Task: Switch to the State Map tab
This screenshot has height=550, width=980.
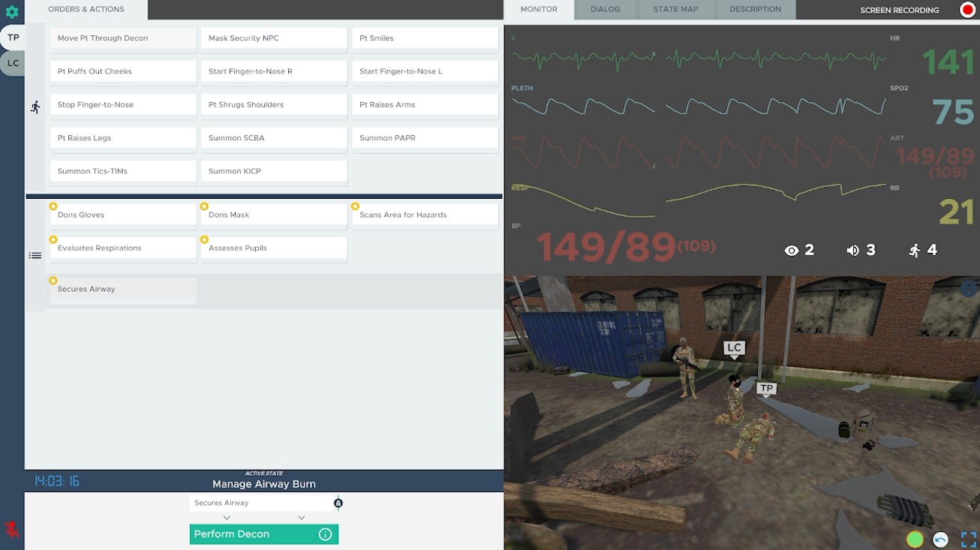Action: pos(675,10)
